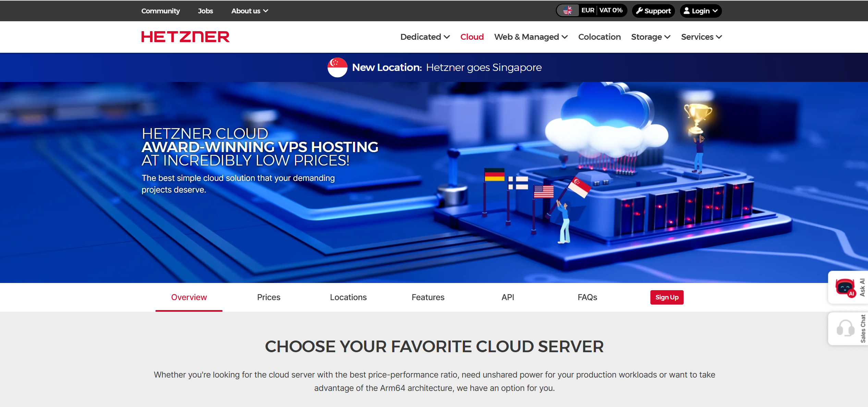
Task: Click the Singapore flag icon in banner
Action: point(337,67)
